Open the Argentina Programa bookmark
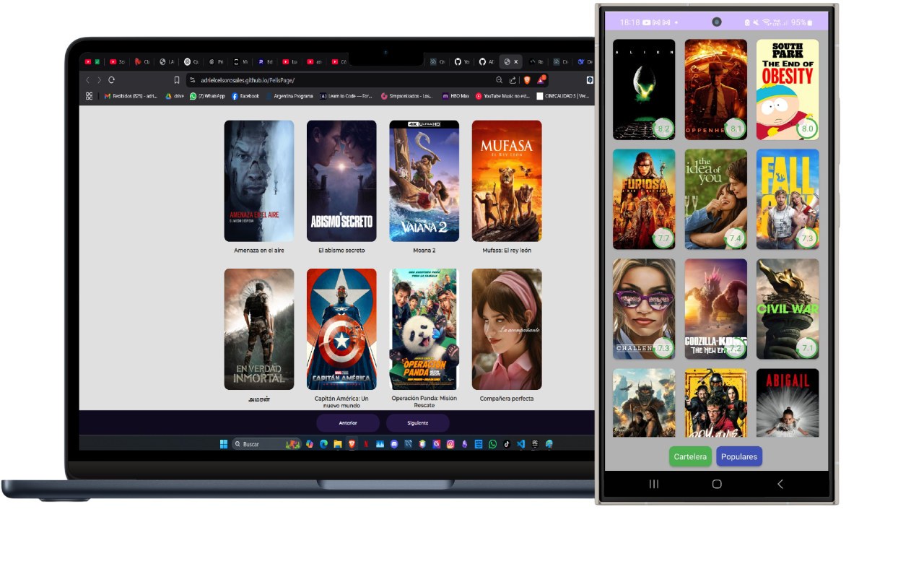The width and height of the screenshot is (924, 569). tap(289, 95)
